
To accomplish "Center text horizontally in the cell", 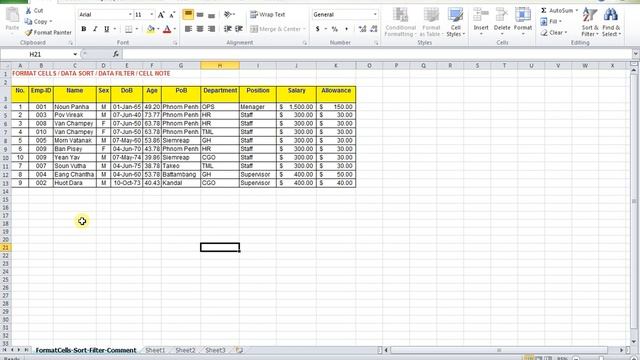I will click(200, 29).
